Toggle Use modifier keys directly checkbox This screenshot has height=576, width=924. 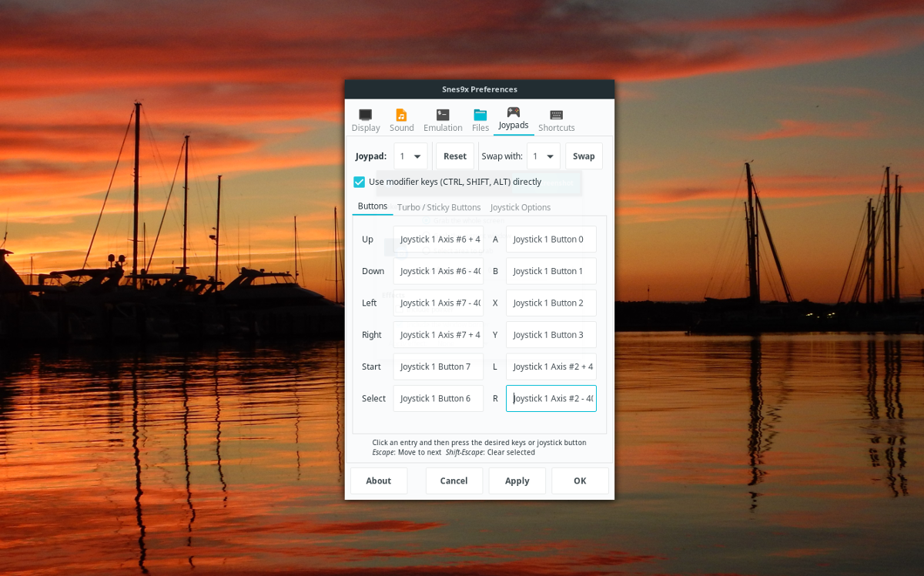pyautogui.click(x=359, y=183)
